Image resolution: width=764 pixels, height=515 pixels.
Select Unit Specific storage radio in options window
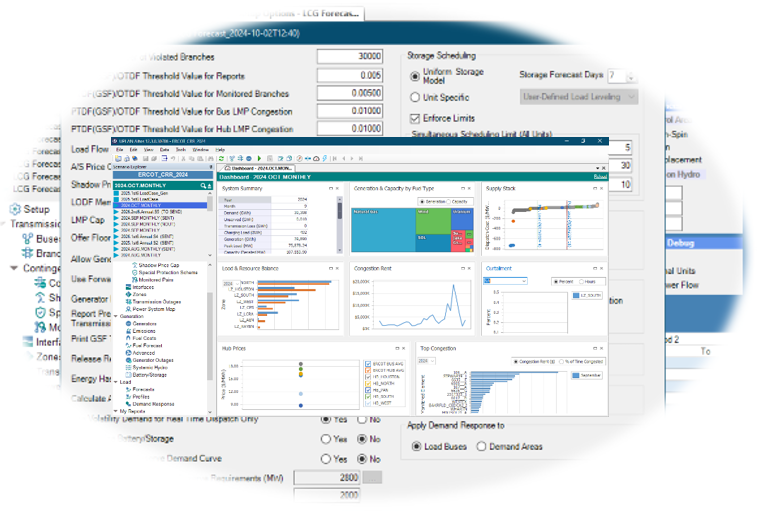pyautogui.click(x=415, y=97)
